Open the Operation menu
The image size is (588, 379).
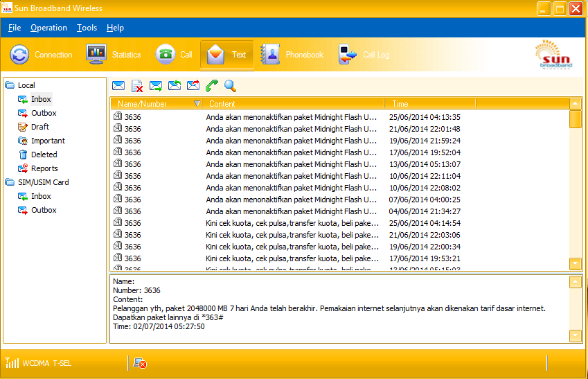(x=48, y=28)
